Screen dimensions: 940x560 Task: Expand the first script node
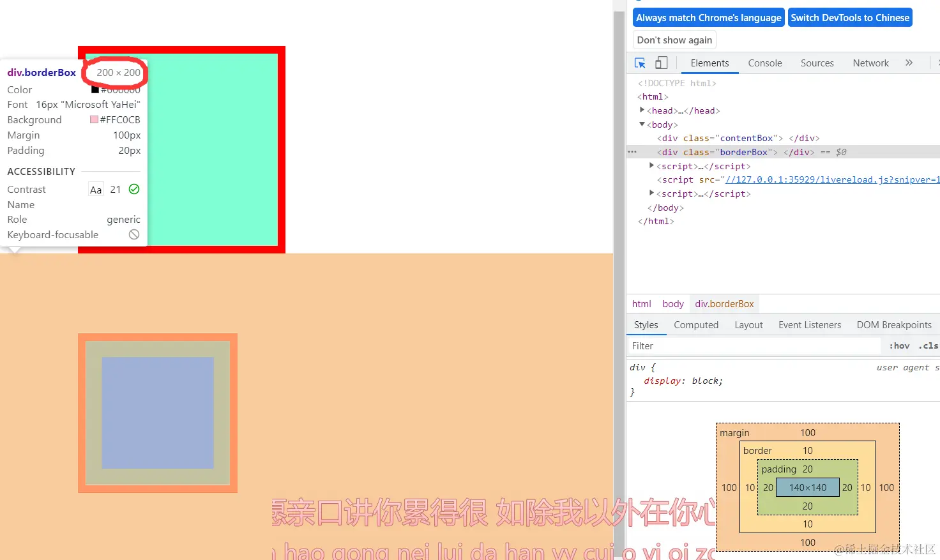(651, 166)
